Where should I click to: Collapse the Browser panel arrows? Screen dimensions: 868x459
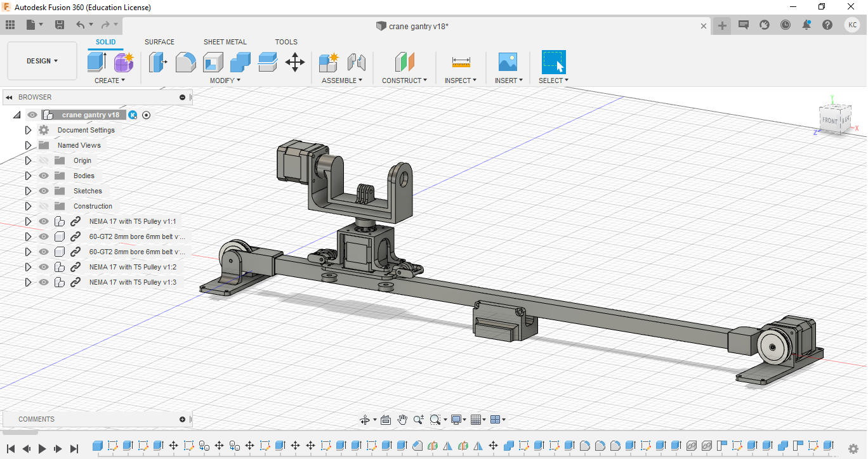coord(10,97)
